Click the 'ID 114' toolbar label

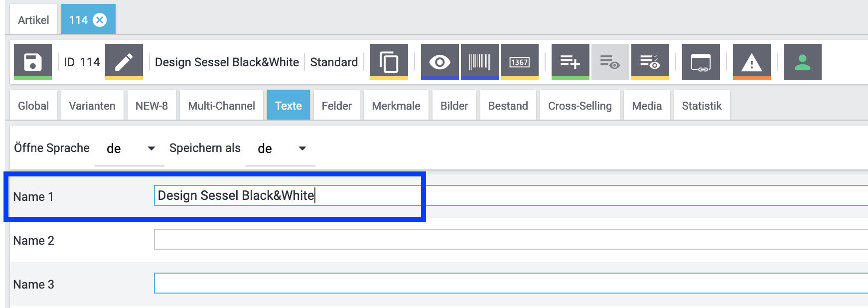click(x=82, y=62)
